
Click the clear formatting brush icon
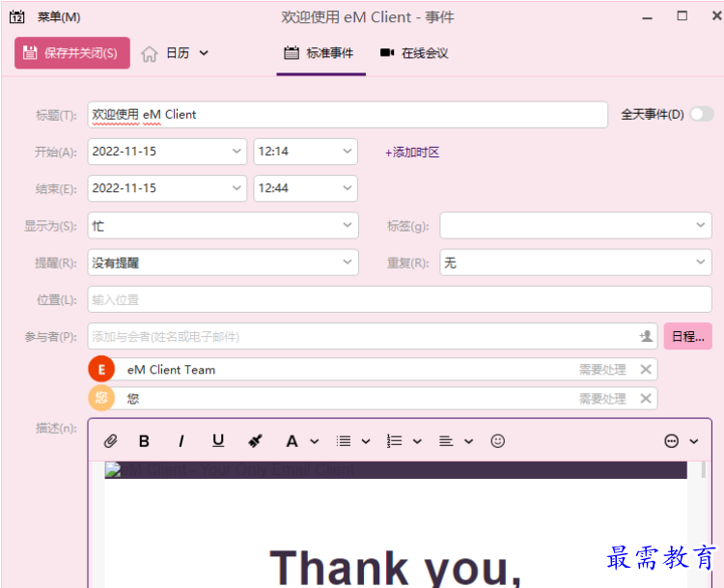coord(255,441)
